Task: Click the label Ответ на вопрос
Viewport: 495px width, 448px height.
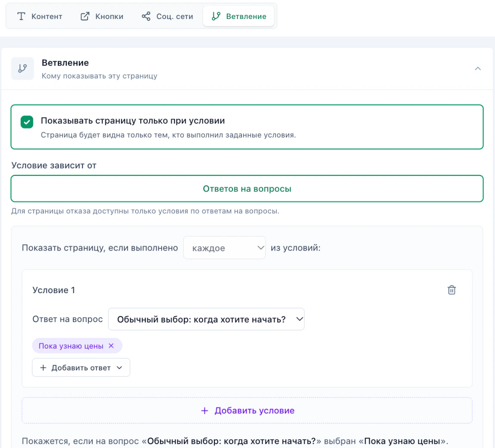Action: 68,319
